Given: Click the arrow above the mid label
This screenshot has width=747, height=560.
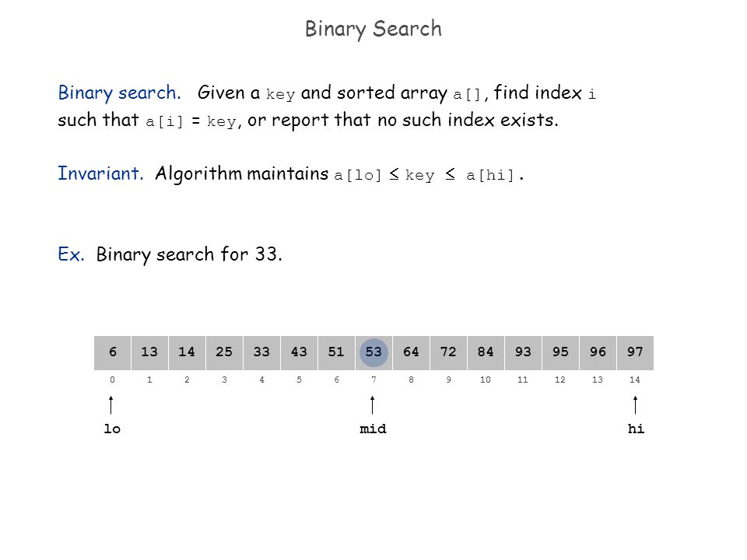Looking at the screenshot, I should tap(373, 404).
